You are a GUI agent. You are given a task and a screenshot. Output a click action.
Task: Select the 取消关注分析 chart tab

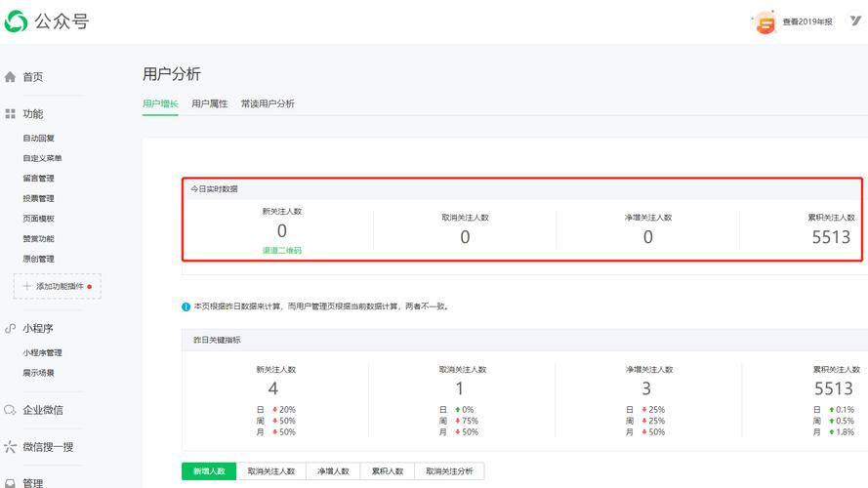point(449,471)
